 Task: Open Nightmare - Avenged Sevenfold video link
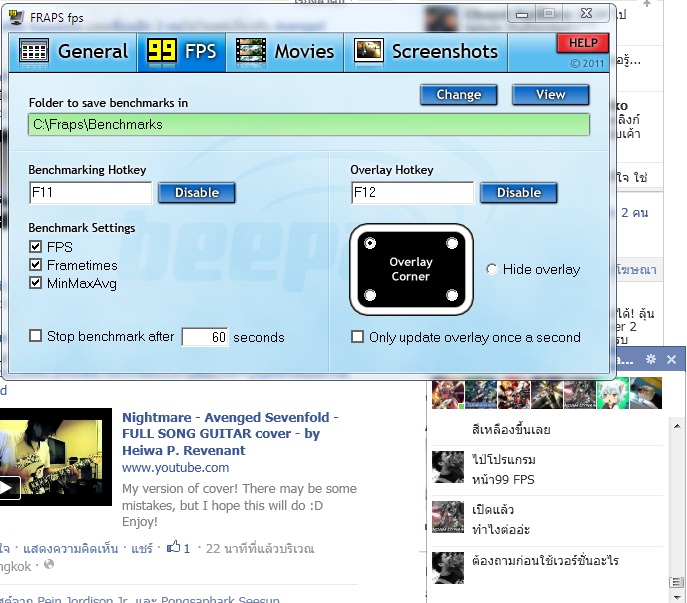coord(230,434)
